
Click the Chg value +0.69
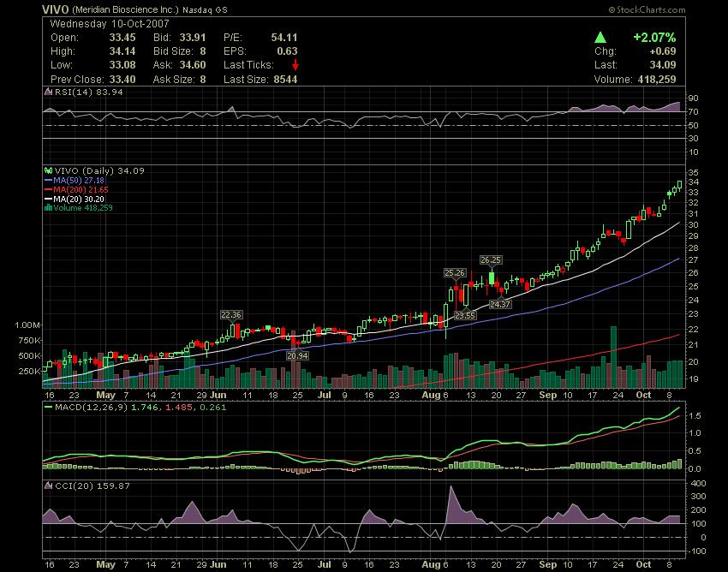pyautogui.click(x=663, y=51)
